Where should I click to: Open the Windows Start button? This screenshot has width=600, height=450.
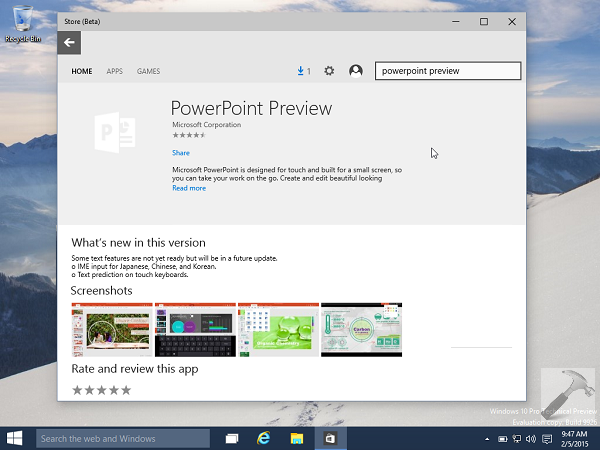tap(16, 438)
